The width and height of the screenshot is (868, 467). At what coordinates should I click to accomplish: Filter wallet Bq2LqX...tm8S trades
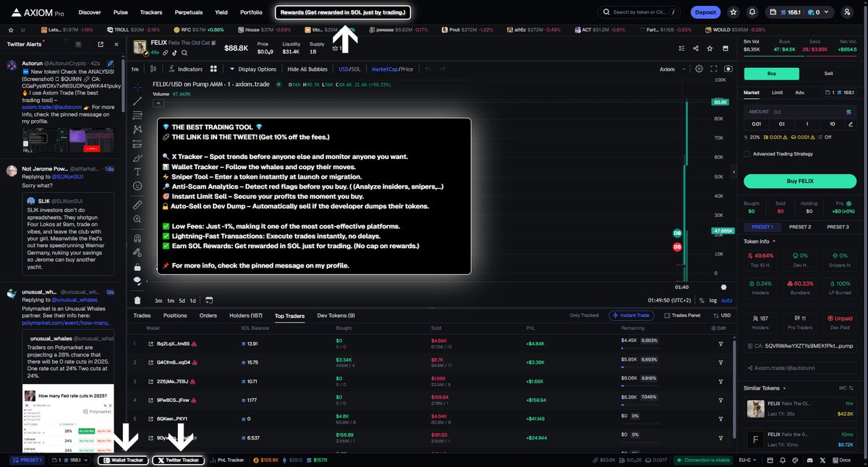coord(720,343)
